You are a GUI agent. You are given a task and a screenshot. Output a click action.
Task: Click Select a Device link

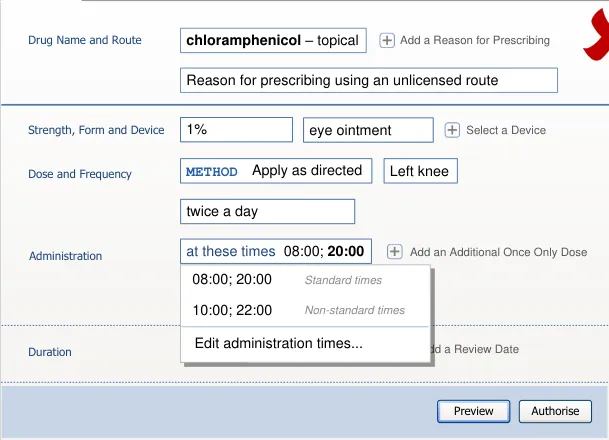[x=506, y=130]
